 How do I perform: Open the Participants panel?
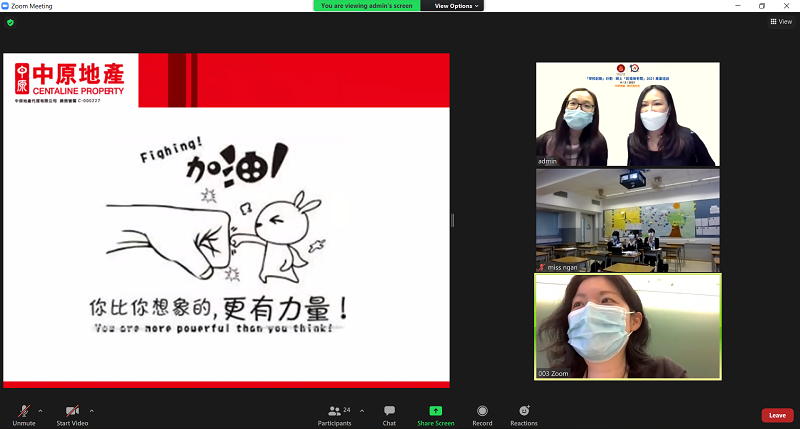coord(336,414)
